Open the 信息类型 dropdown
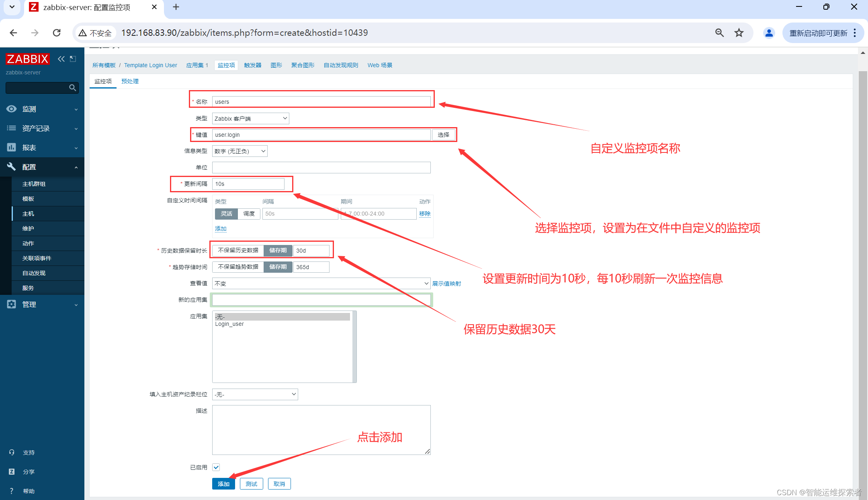The image size is (868, 500). (240, 151)
